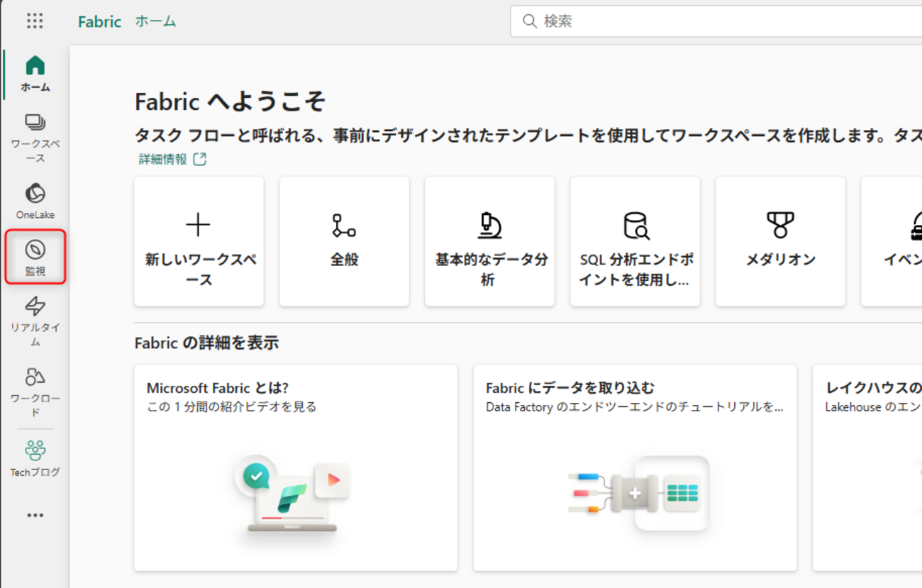This screenshot has height=588, width=922.
Task: Open Microsoft Fabric とは? video card
Action: 295,467
